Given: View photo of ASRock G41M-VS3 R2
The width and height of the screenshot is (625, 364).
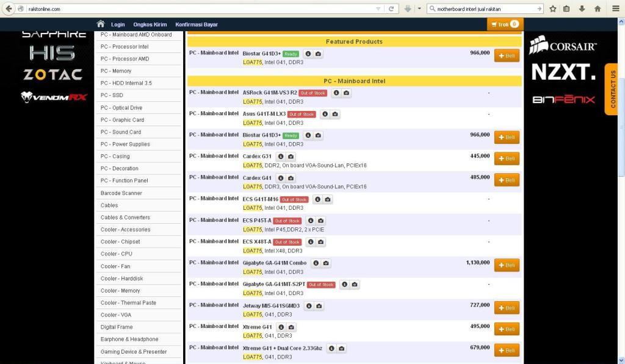Looking at the screenshot, I should [x=347, y=93].
